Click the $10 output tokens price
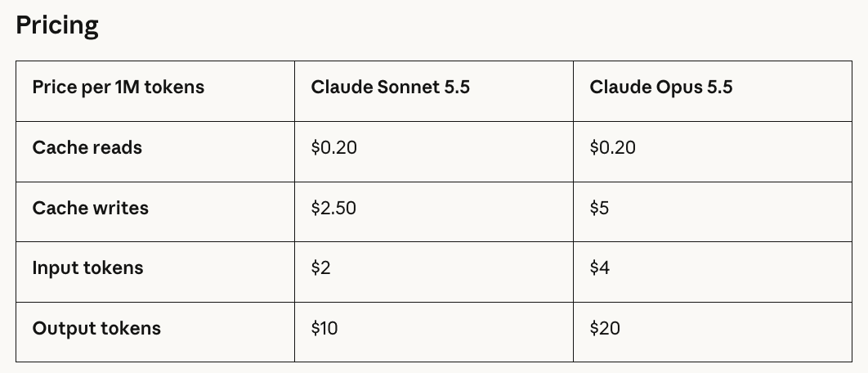The image size is (868, 373). click(324, 329)
